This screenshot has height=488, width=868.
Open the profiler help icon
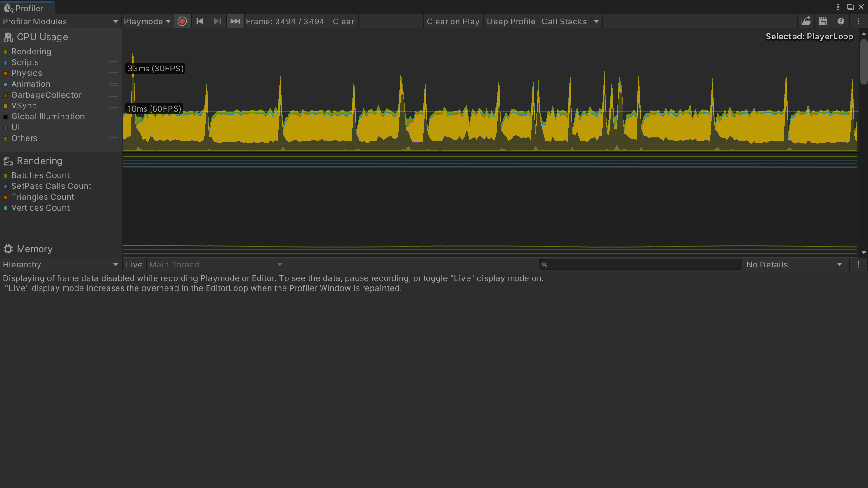pyautogui.click(x=841, y=21)
